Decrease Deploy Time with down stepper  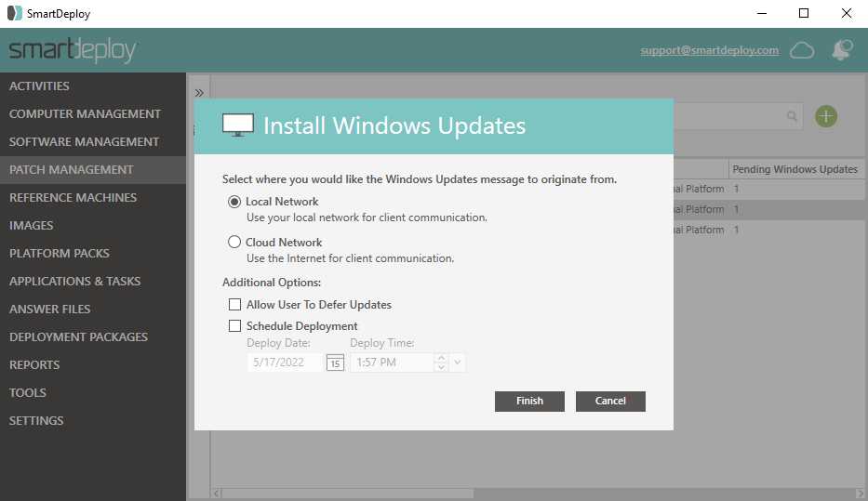(x=441, y=367)
